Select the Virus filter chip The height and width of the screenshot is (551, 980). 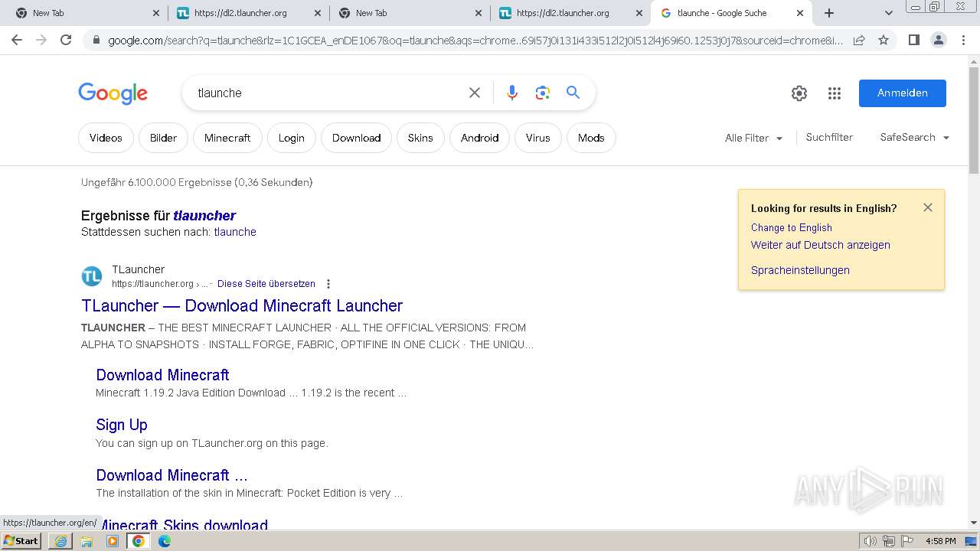click(537, 138)
